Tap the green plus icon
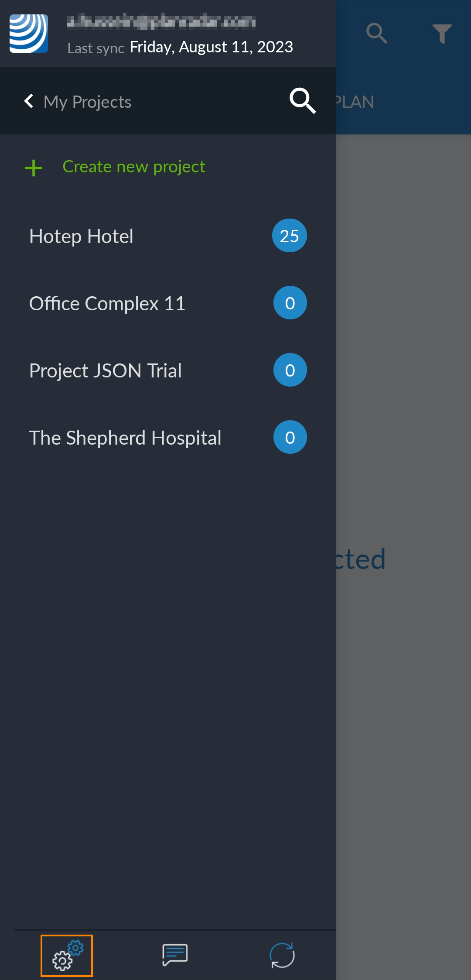The width and height of the screenshot is (471, 980). (x=34, y=168)
